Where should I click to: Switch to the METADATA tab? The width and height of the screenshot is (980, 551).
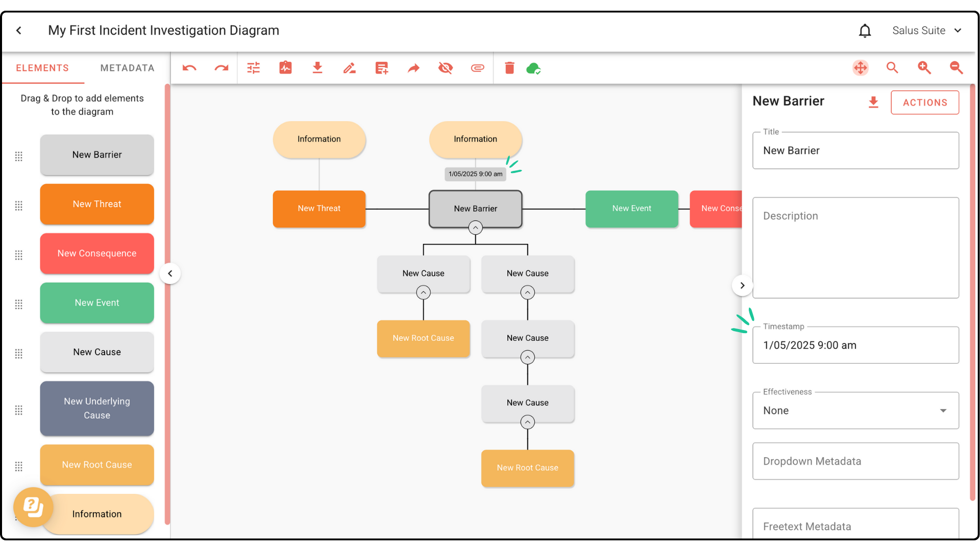point(127,68)
